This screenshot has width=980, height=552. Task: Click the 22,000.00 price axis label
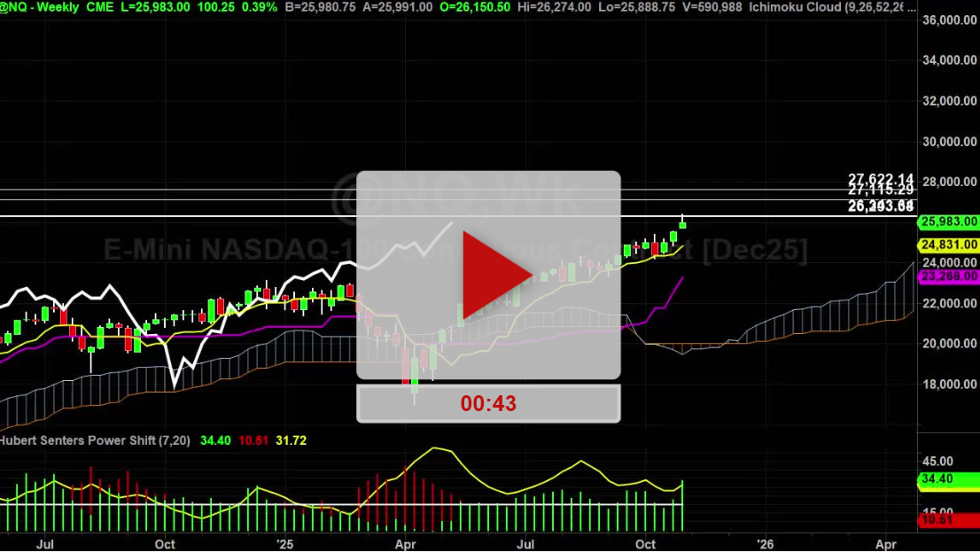coord(949,303)
